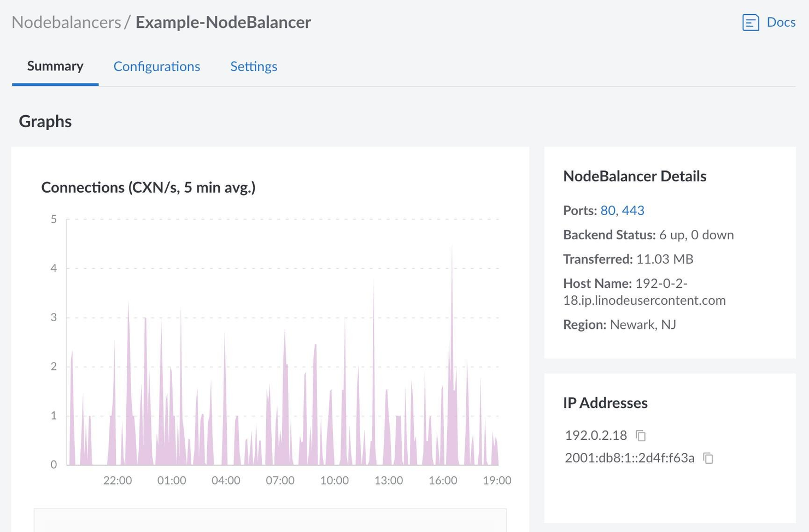Select the Summary tab
Screen dimensions: 809x532
(x=55, y=66)
